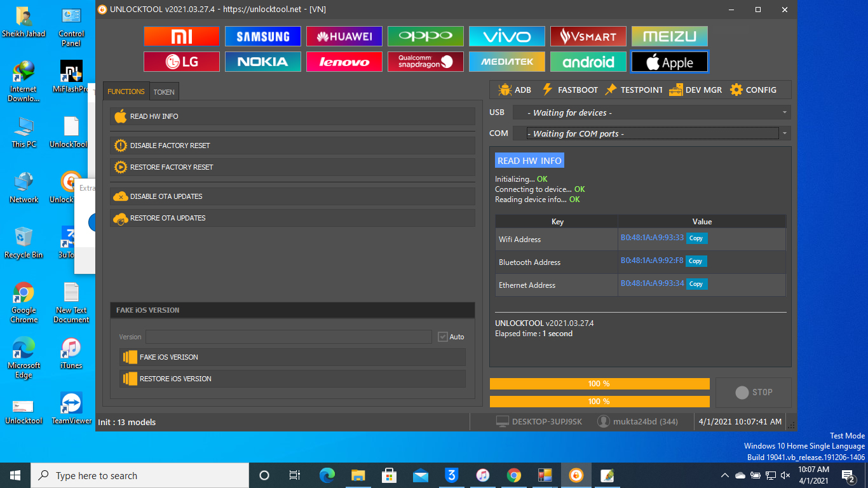Open ADB tools
Image resolution: width=868 pixels, height=488 pixels.
[515, 90]
